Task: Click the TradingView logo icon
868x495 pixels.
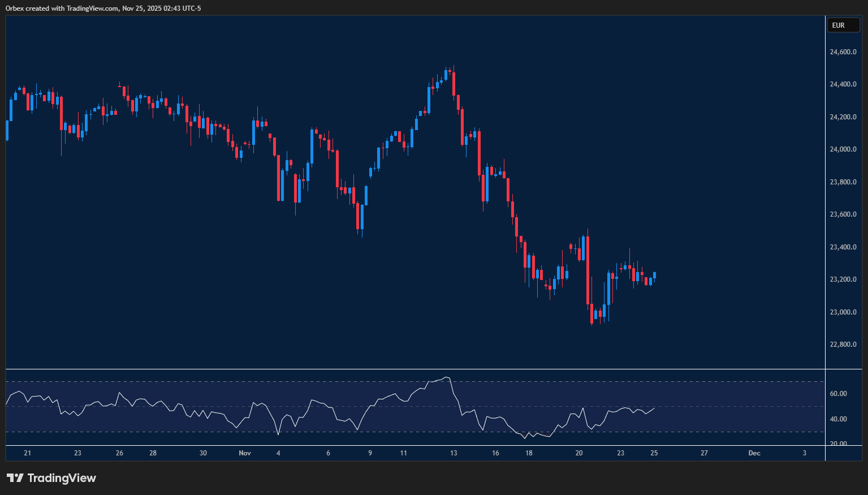Action: [x=15, y=478]
